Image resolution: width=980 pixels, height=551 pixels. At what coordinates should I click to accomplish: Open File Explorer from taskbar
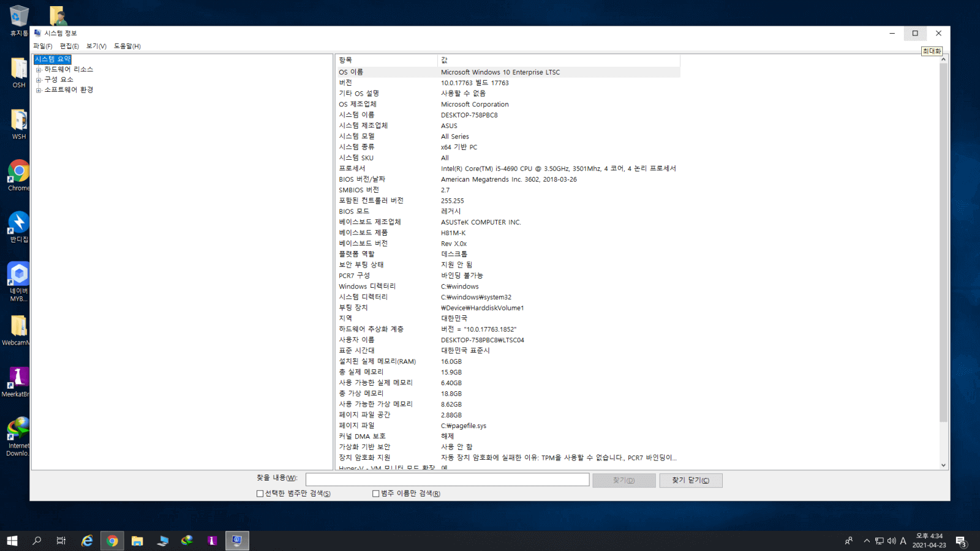coord(137,541)
